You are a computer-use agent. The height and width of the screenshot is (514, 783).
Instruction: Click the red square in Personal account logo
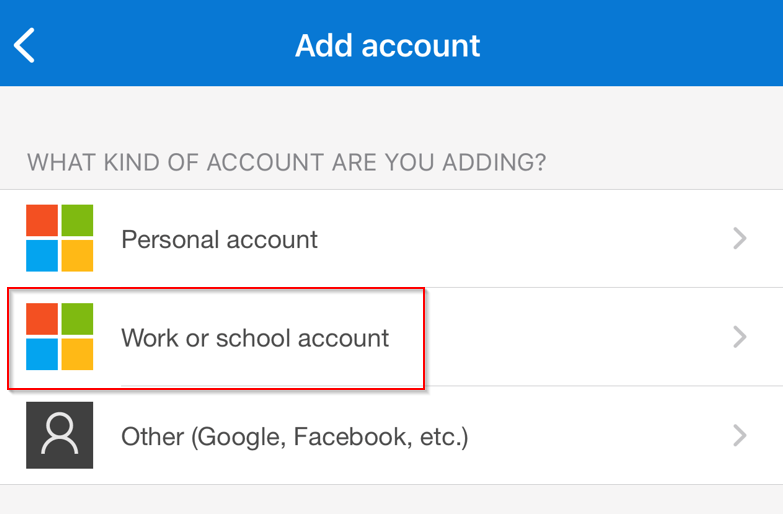point(42,220)
